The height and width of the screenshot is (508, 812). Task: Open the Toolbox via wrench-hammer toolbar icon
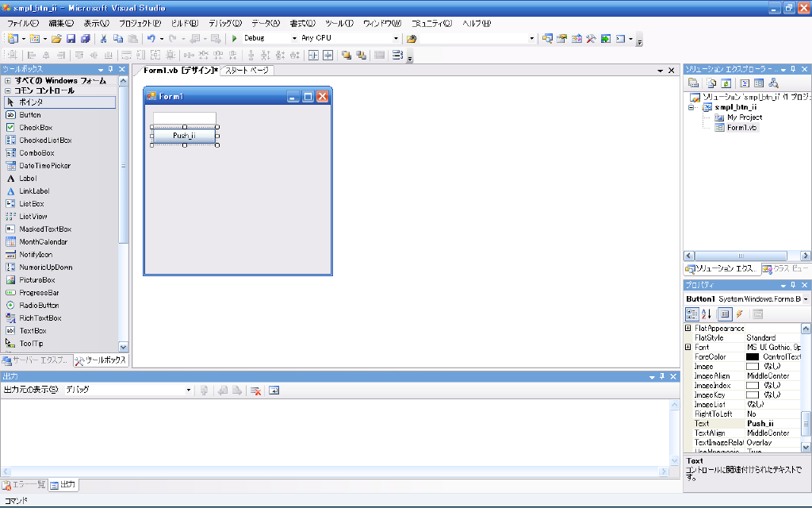[591, 38]
